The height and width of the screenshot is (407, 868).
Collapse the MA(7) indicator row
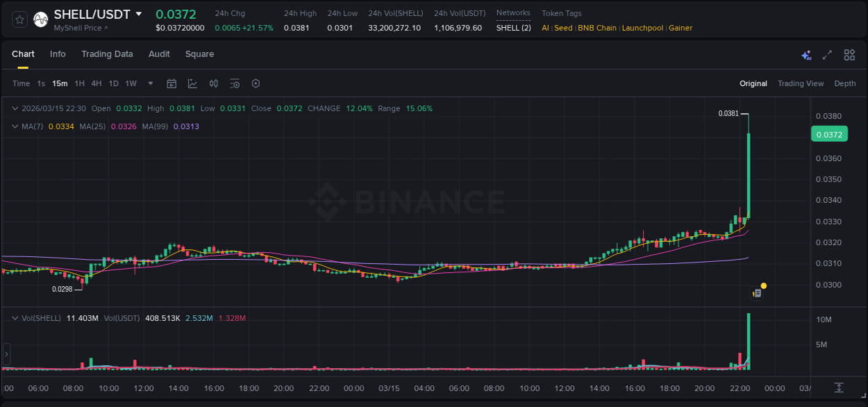[14, 126]
